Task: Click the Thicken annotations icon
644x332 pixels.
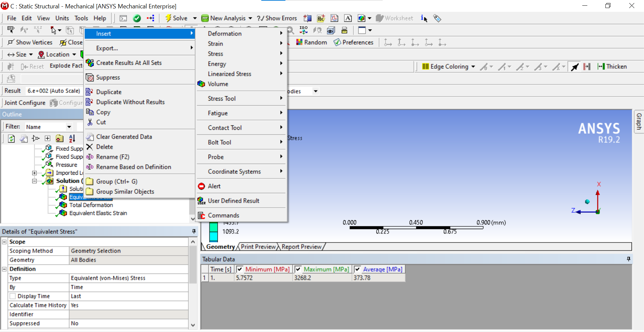Action: (x=601, y=66)
